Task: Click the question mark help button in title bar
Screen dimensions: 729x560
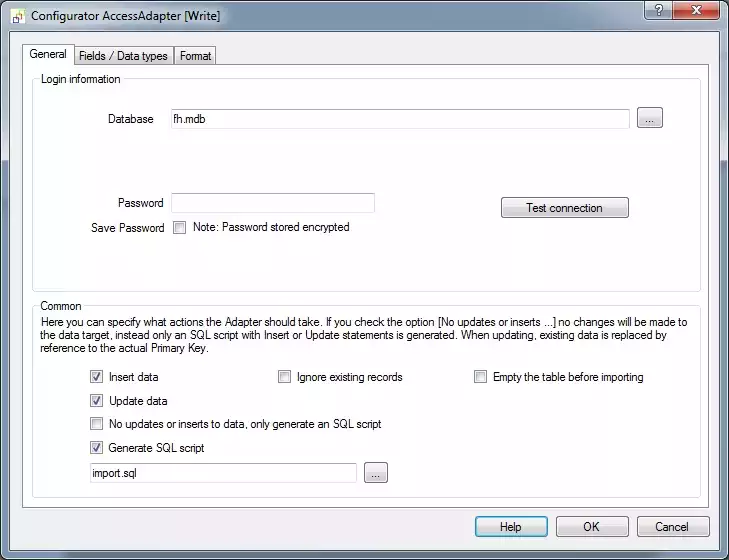Action: click(x=657, y=11)
